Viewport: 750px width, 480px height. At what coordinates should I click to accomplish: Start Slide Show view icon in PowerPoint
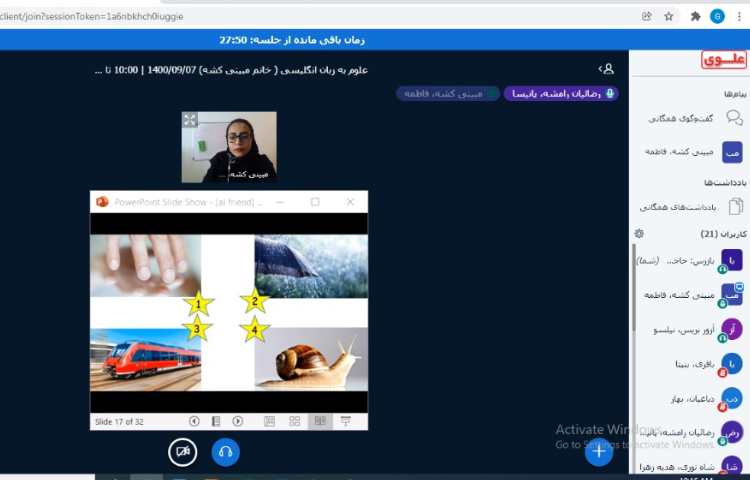click(x=345, y=421)
